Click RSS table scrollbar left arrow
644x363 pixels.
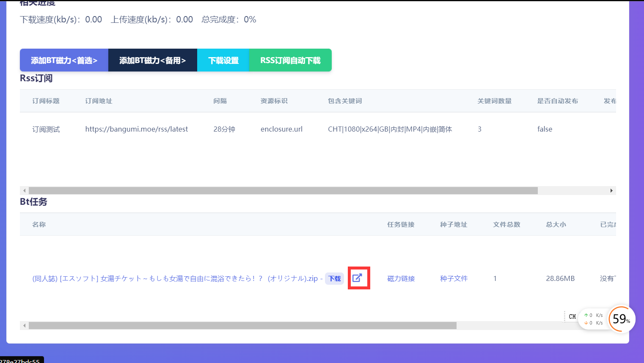24,191
